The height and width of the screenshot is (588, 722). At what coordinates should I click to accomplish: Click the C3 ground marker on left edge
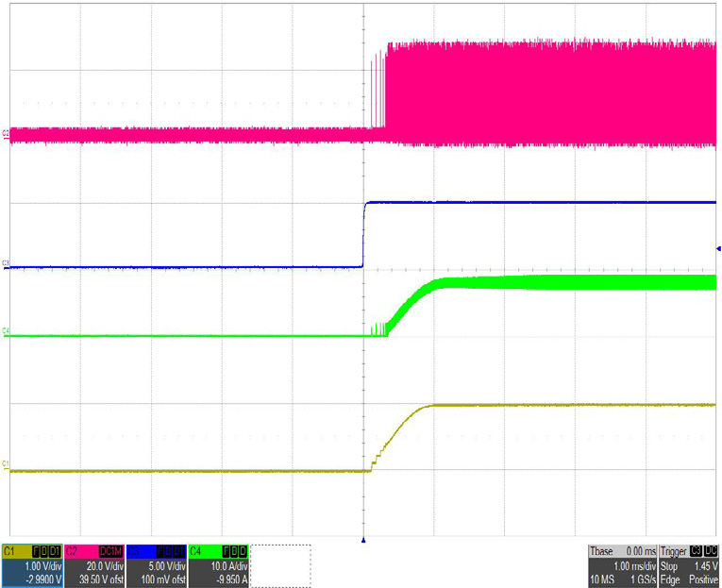(x=8, y=263)
